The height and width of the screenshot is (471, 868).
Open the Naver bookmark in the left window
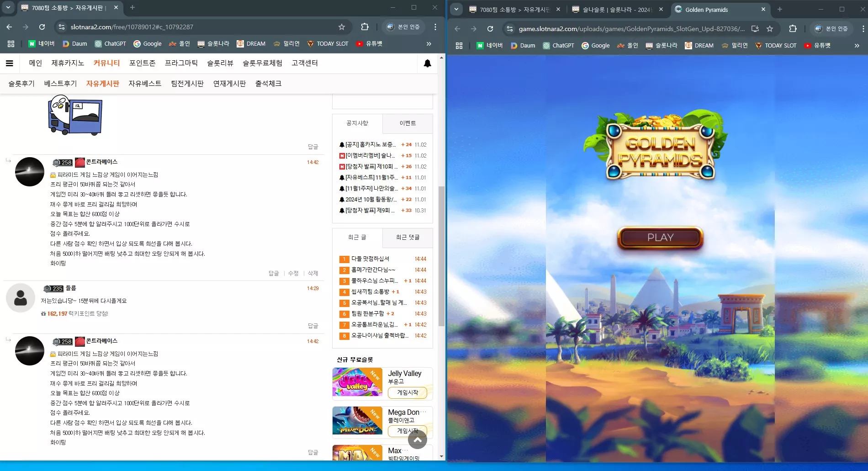[42, 44]
